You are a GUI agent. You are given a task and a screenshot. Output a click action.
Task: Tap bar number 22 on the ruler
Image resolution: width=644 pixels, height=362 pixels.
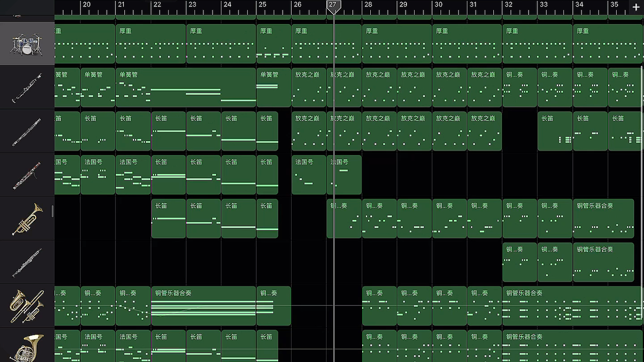pyautogui.click(x=157, y=4)
